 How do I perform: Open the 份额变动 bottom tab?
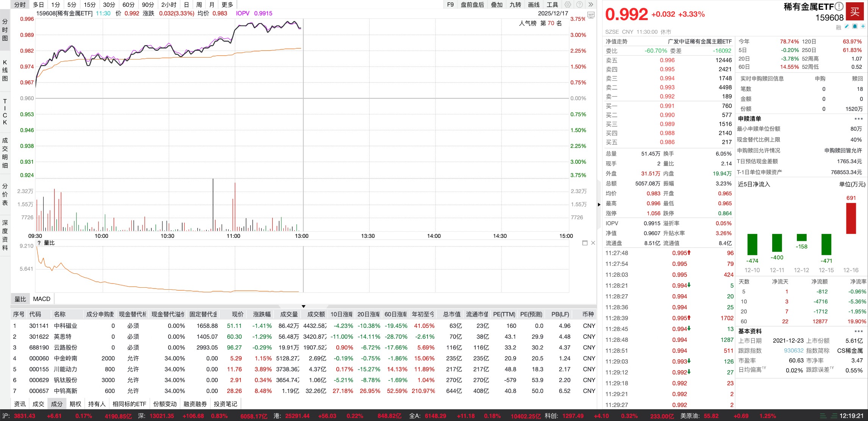point(165,404)
